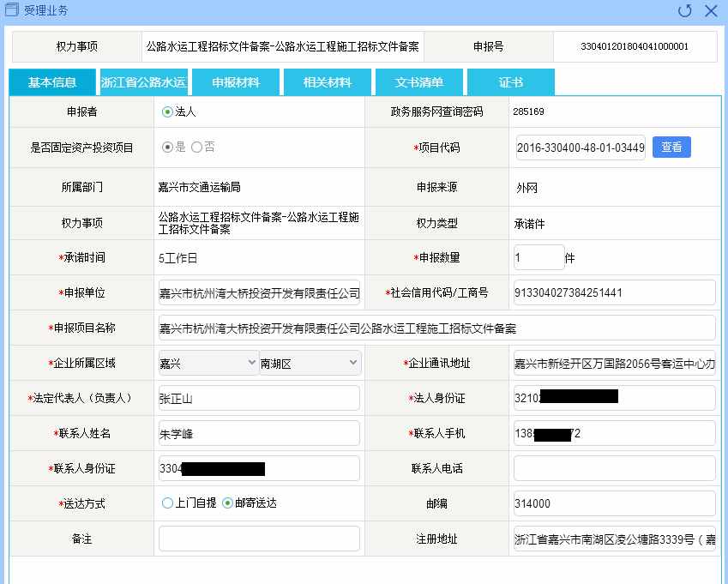728x584 pixels.
Task: Select 是 for fixed asset investment project
Action: coord(167,148)
